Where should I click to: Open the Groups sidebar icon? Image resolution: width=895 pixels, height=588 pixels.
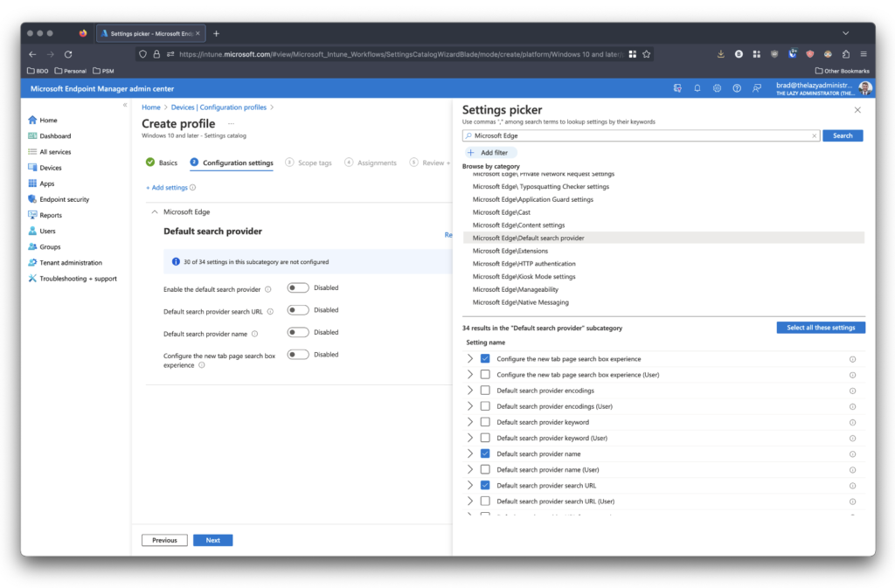pyautogui.click(x=32, y=247)
